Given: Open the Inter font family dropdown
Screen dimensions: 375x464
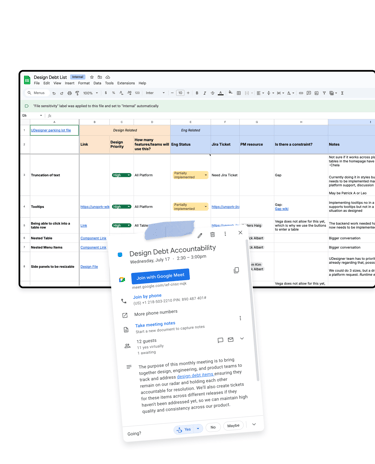Looking at the screenshot, I should coord(155,93).
